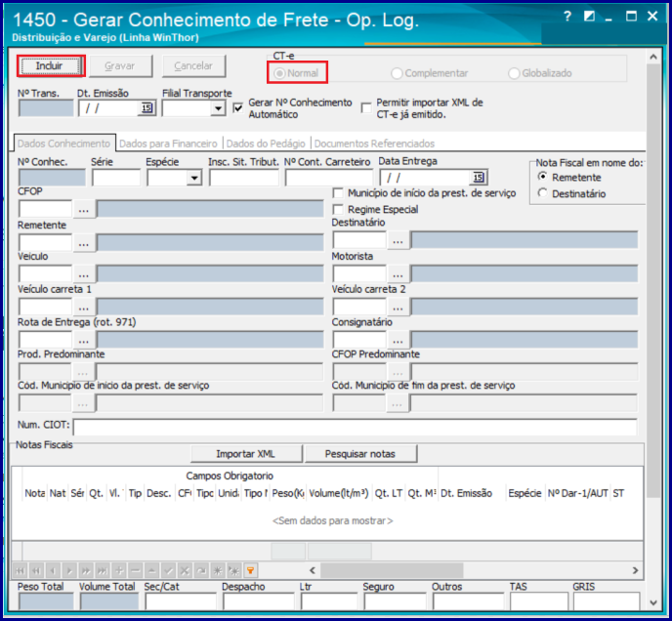Click the Nº Dar-1/AUT column header
The width and height of the screenshot is (672, 621).
coord(577,493)
